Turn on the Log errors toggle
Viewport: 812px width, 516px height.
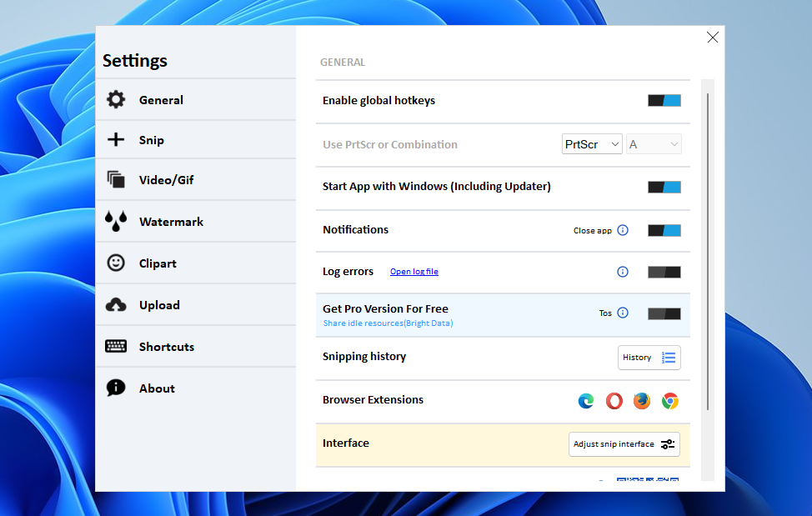[664, 272]
